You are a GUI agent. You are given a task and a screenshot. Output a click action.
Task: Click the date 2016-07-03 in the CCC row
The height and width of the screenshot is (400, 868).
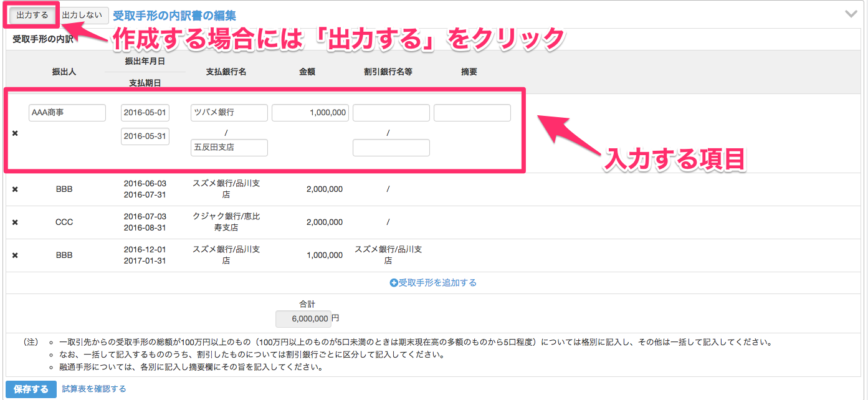point(145,217)
